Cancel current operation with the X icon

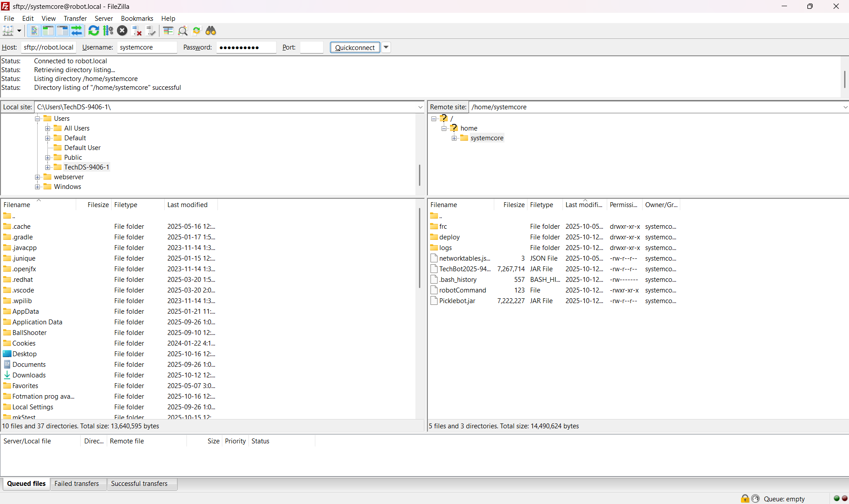coord(122,31)
